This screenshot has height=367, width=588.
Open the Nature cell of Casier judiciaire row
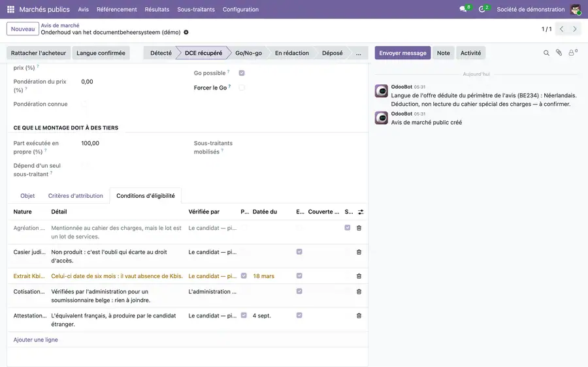[29, 252]
